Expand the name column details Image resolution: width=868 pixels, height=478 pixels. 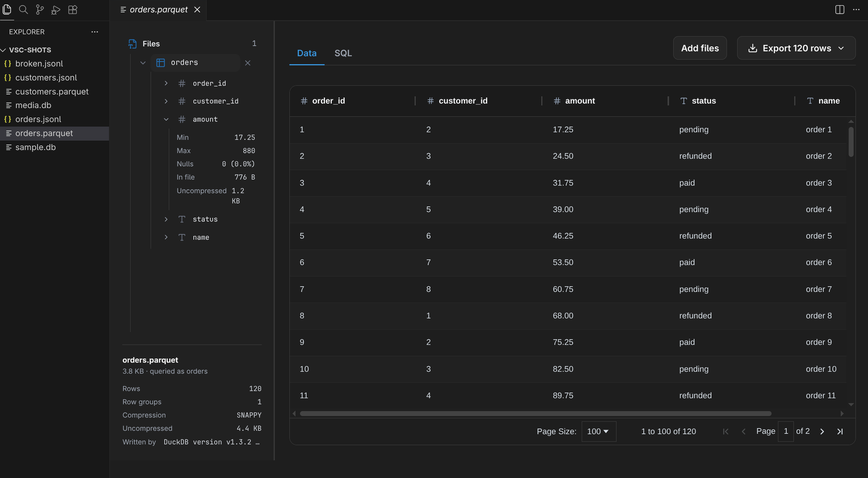click(166, 237)
